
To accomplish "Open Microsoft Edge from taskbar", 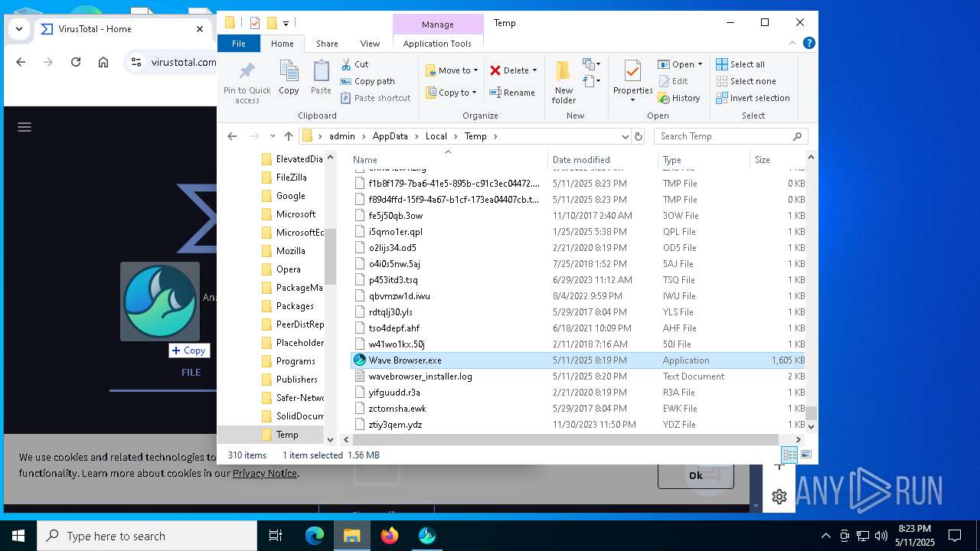I will point(315,536).
